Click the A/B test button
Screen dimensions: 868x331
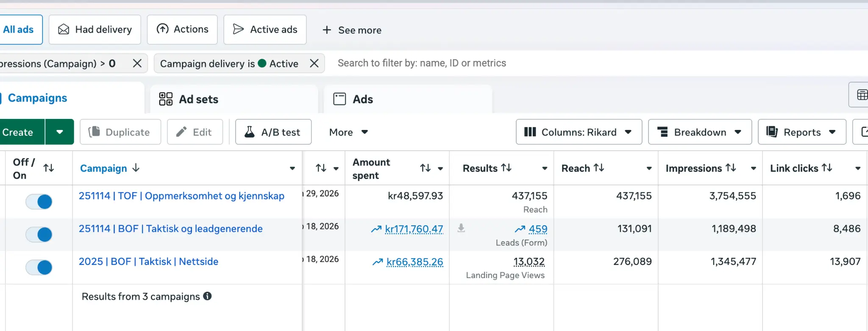tap(273, 132)
